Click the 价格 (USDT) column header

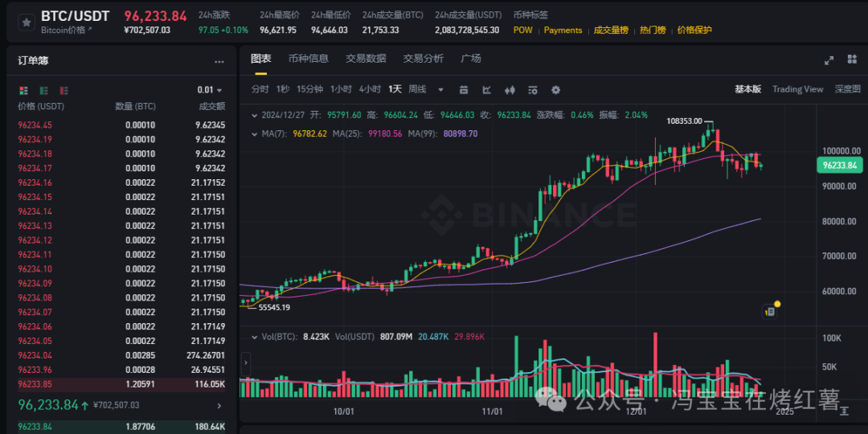tap(41, 106)
